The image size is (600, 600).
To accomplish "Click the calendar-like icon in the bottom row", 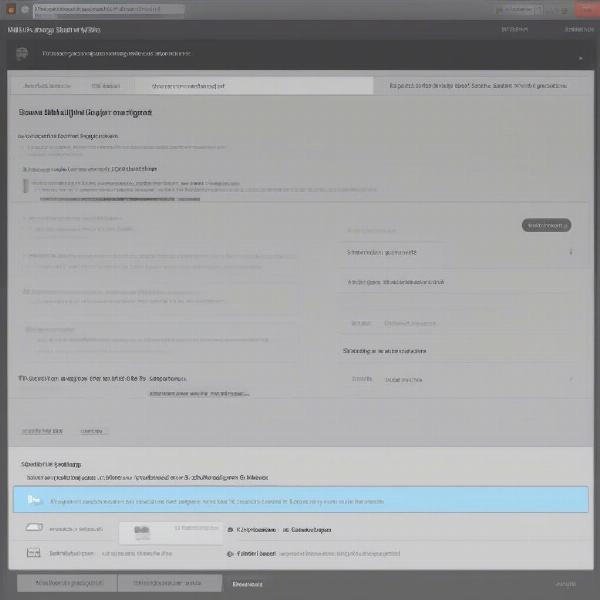I will click(33, 553).
